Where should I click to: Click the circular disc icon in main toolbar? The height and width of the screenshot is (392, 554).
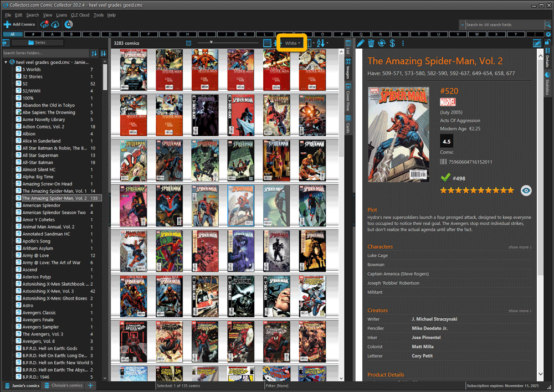pos(69,24)
